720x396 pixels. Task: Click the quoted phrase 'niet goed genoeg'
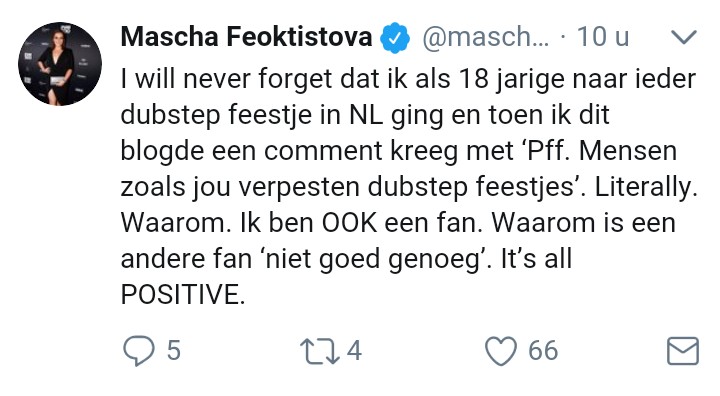pos(373,260)
